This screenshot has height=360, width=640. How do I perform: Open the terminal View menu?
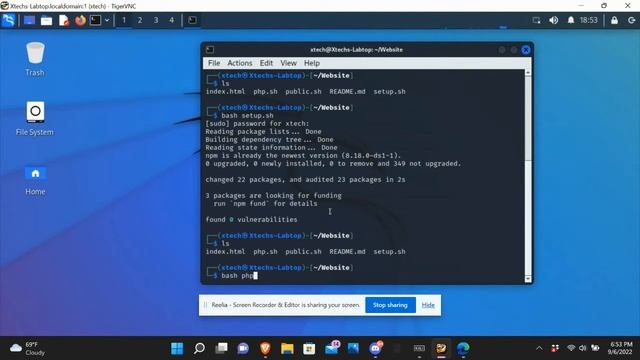click(x=288, y=63)
